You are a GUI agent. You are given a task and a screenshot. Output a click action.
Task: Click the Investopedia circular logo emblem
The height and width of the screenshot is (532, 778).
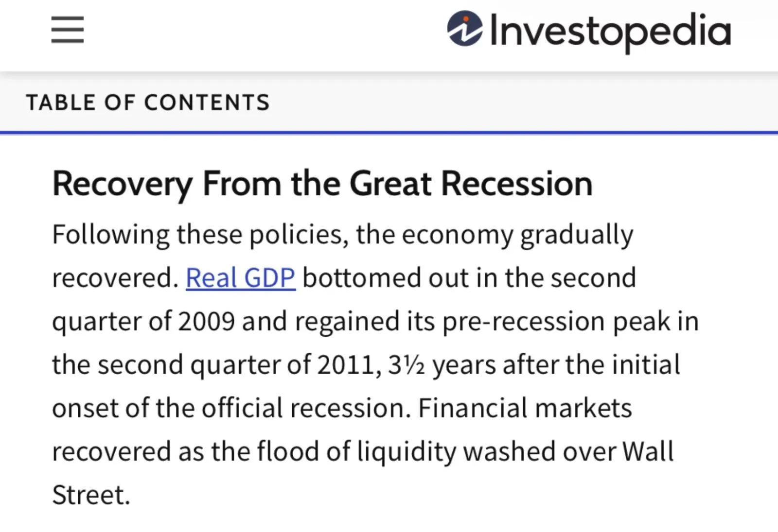click(x=465, y=29)
